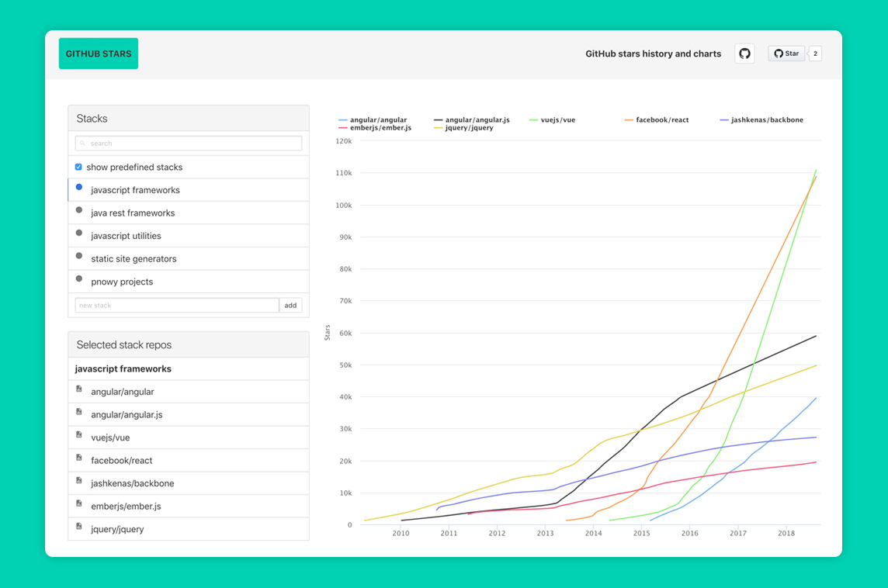
Task: Open the star count badge showing 2
Action: pos(815,54)
